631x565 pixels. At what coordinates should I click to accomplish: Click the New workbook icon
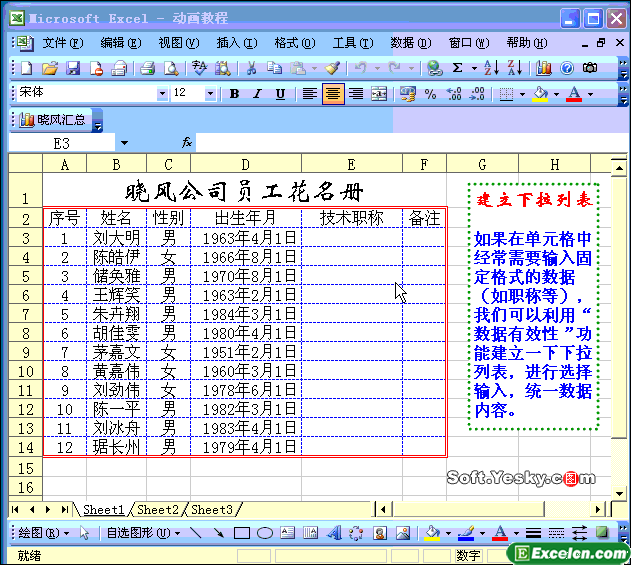click(x=27, y=68)
